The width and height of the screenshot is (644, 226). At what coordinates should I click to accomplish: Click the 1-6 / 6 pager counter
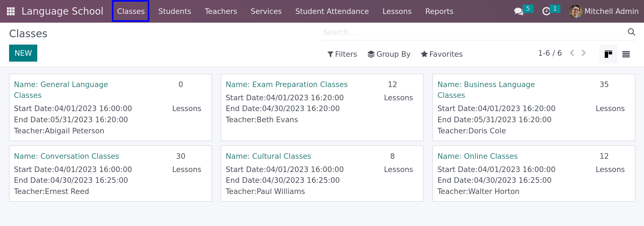point(550,53)
